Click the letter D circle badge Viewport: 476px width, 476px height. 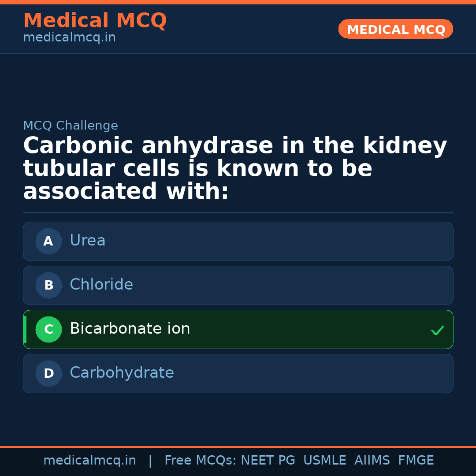point(48,373)
